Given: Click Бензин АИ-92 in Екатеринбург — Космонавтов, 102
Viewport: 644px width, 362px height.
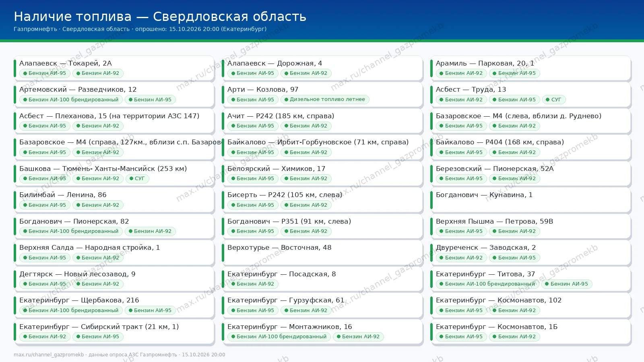Looking at the screenshot, I should point(514,311).
